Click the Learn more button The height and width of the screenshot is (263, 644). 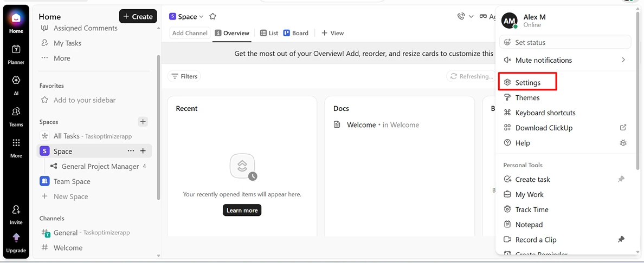point(242,211)
